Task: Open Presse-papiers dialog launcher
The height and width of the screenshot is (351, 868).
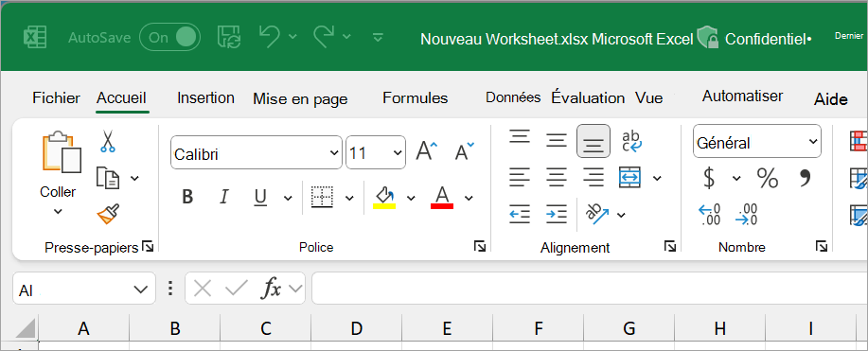Action: pyautogui.click(x=148, y=246)
